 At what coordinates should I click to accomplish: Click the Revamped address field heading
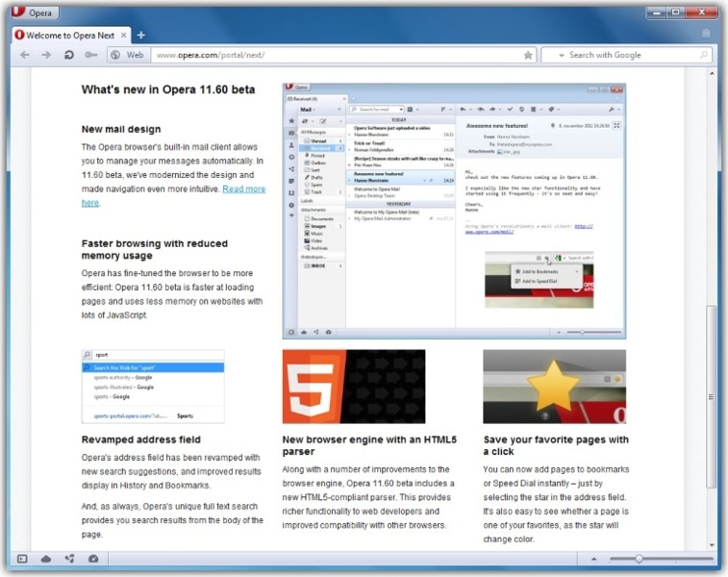141,439
